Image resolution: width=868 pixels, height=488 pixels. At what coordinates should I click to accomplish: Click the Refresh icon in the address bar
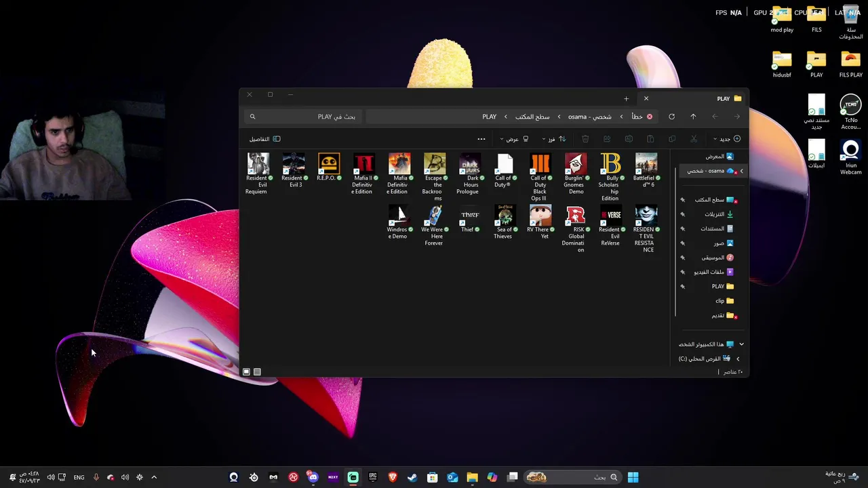click(x=671, y=117)
